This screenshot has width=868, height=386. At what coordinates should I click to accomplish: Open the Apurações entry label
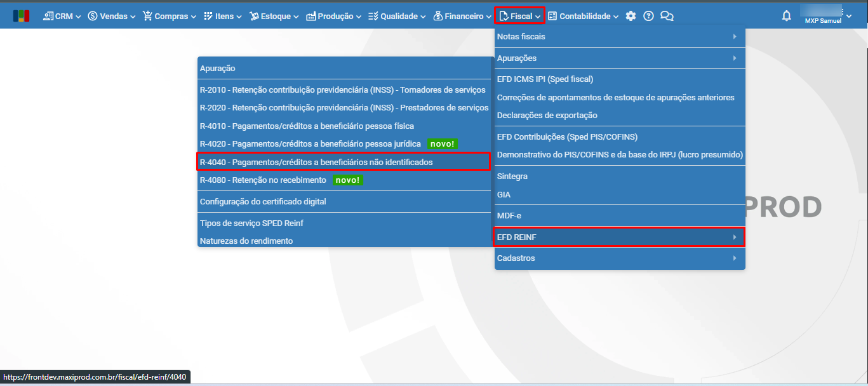pos(517,58)
